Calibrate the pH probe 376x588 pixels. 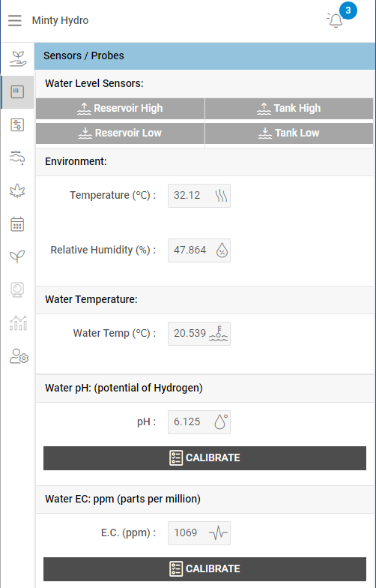pos(205,457)
